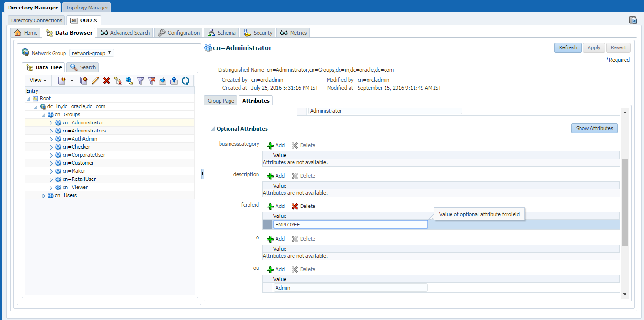Open the View menu in Data Tree
Image resolution: width=644 pixels, height=320 pixels.
coord(38,81)
